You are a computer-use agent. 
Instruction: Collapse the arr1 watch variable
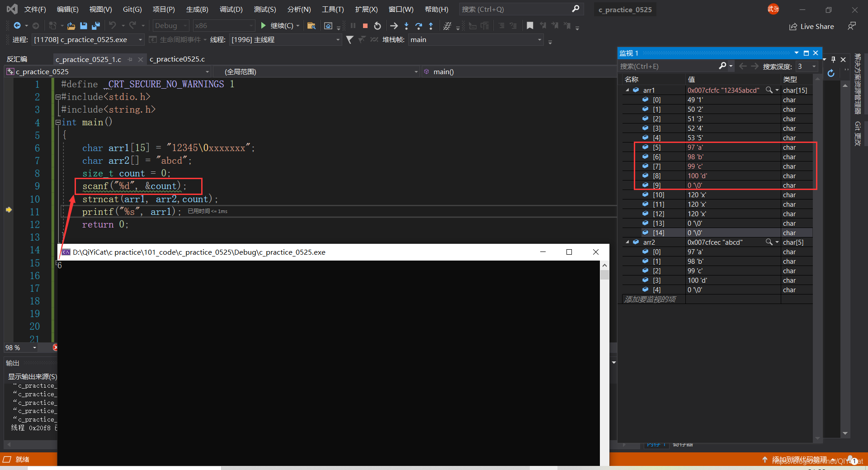(x=627, y=90)
